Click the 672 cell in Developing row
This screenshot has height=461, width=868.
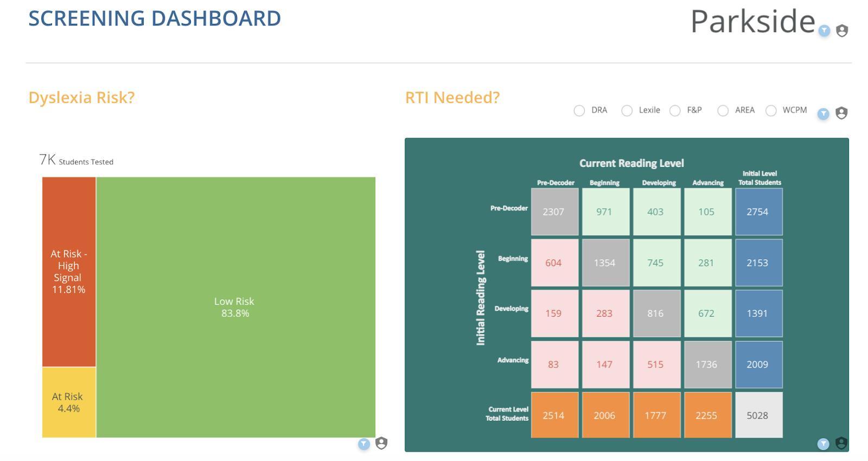(707, 313)
